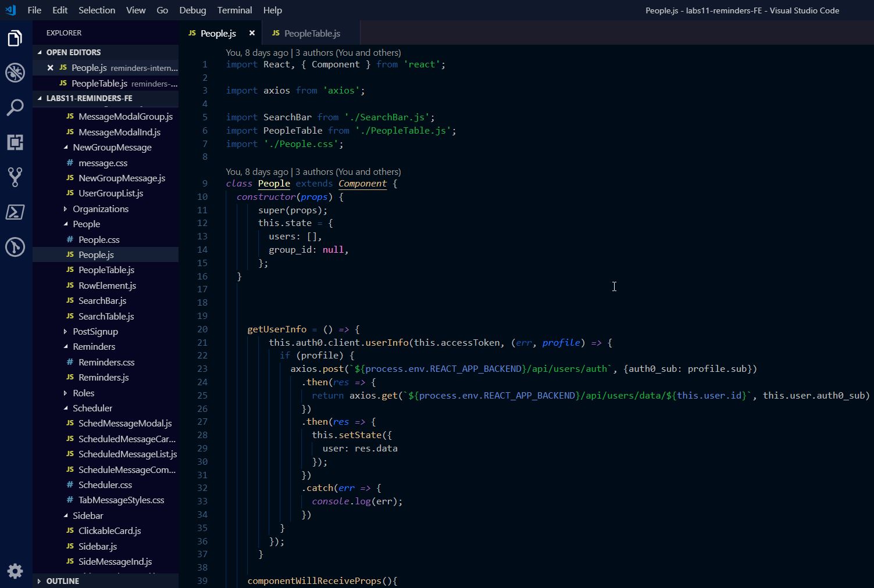
Task: Open the Source Control view icon
Action: pyautogui.click(x=15, y=177)
